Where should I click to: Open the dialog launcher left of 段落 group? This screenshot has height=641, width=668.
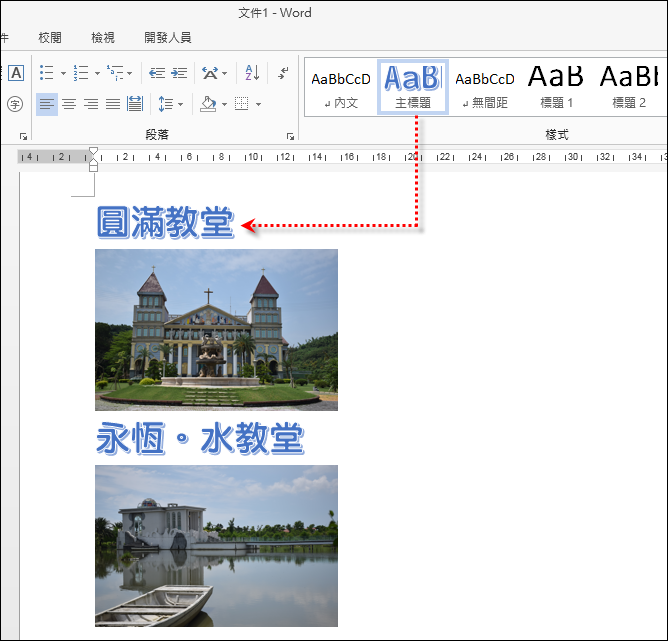(23, 136)
